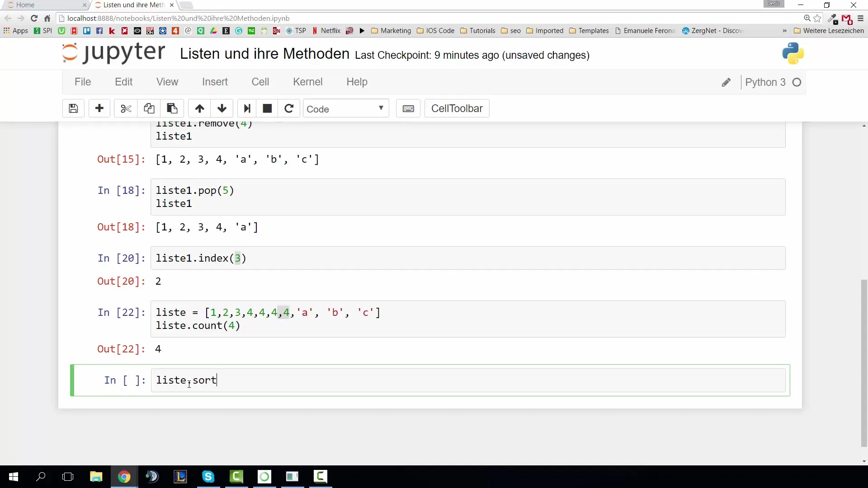The image size is (868, 488).
Task: Click Chrome icon in taskbar
Action: pos(124,477)
